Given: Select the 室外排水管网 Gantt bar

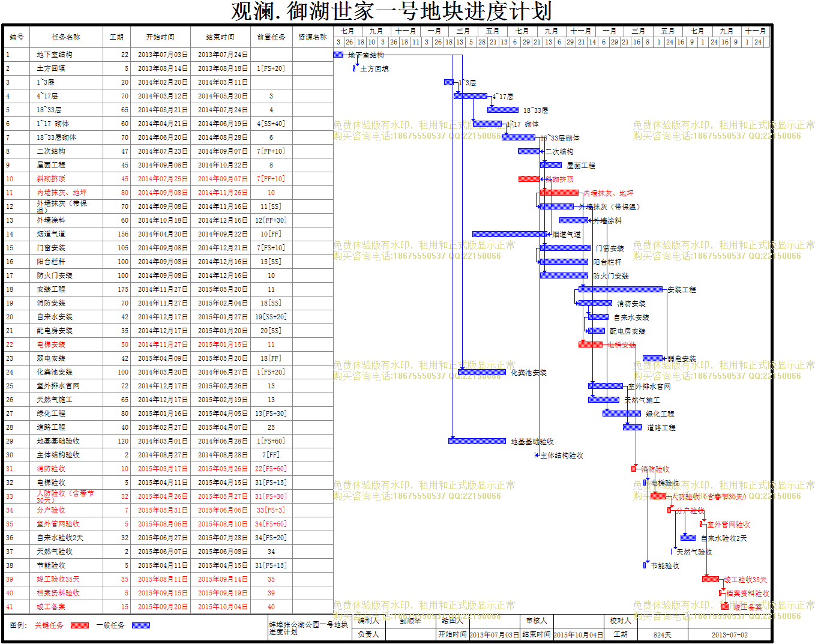Looking at the screenshot, I should point(606,386).
